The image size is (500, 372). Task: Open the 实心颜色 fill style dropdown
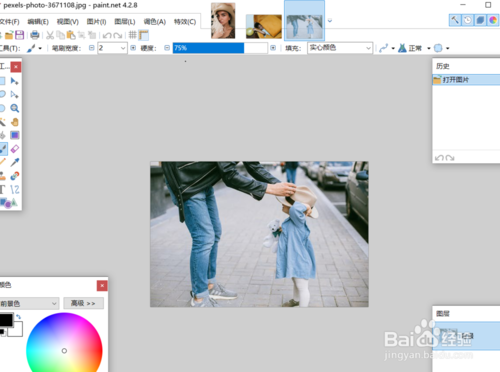tap(340, 48)
